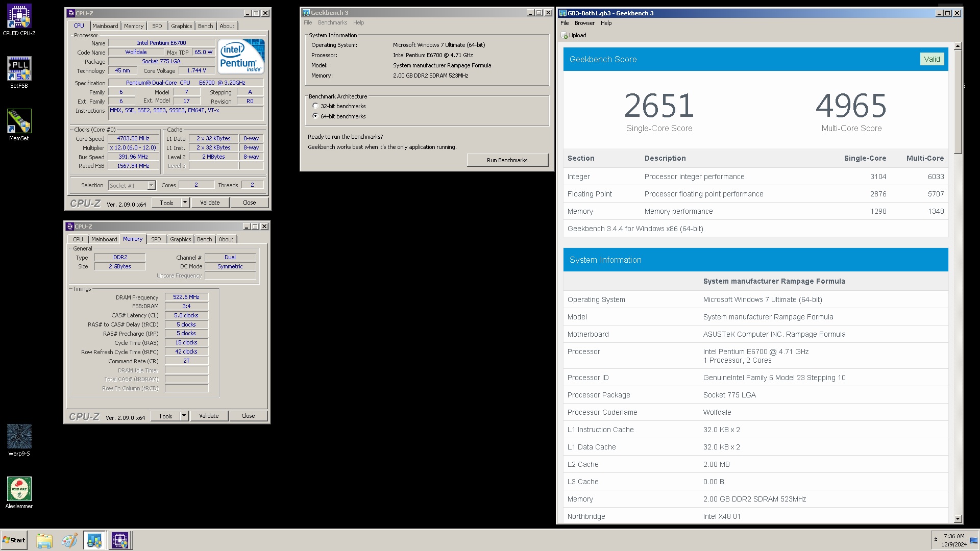Open the Bench tab in top CPU-Z window
Viewport: 980px width, 551px height.
point(206,26)
